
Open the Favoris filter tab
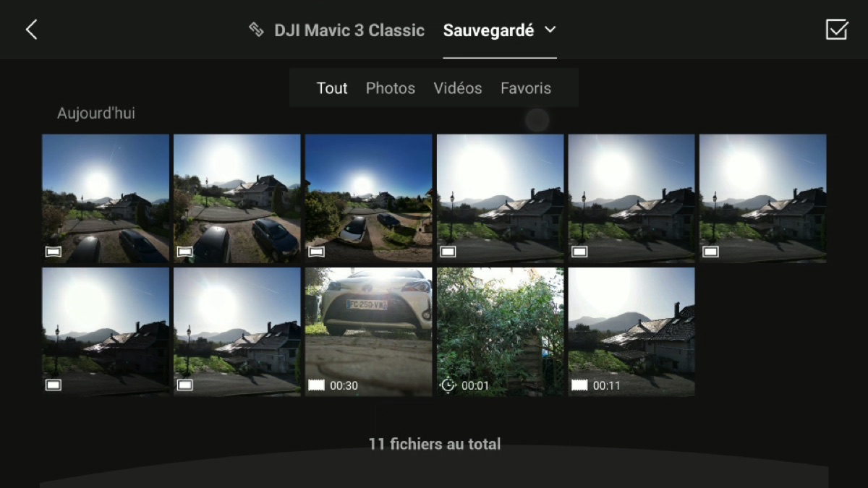tap(526, 88)
